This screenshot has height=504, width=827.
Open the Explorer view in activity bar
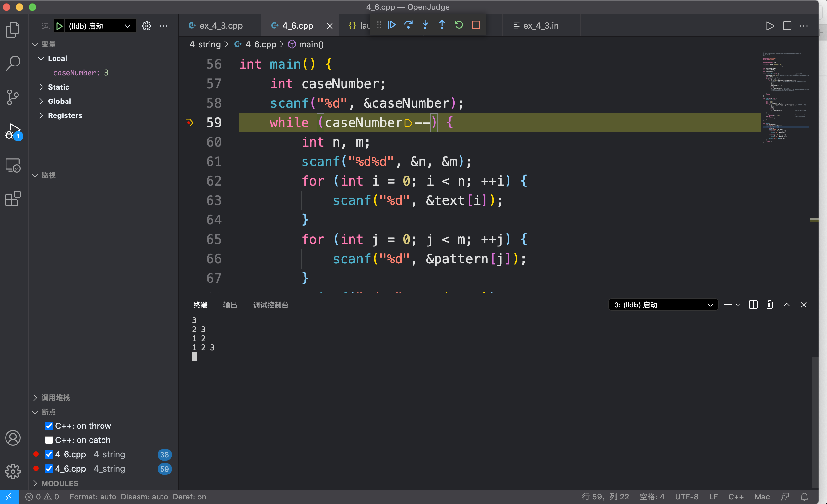13,30
